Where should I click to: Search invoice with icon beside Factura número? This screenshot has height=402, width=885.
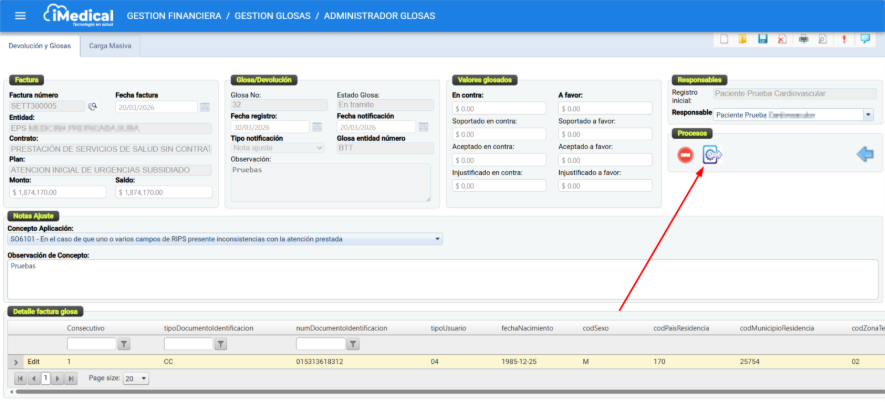coord(93,106)
